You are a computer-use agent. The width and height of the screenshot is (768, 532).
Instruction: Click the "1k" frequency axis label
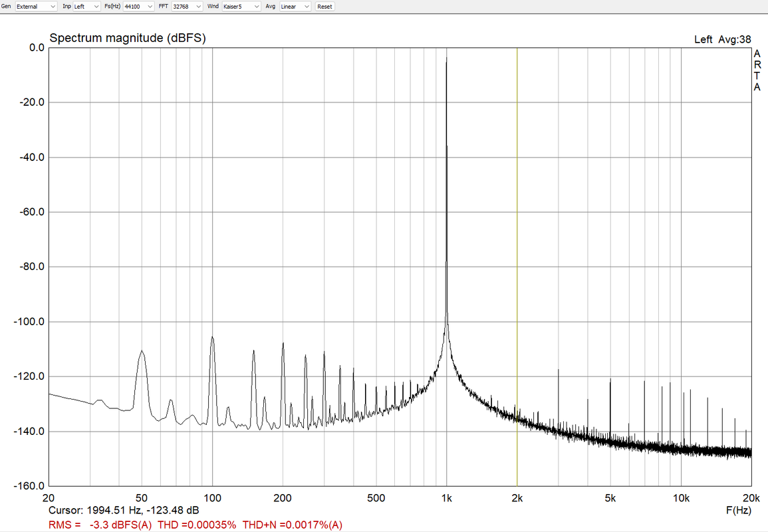447,498
